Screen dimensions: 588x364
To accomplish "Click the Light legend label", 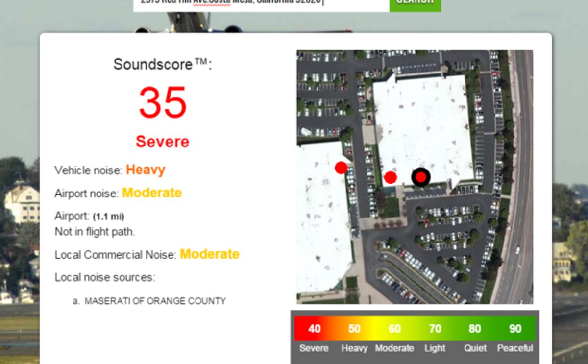I will (x=435, y=348).
